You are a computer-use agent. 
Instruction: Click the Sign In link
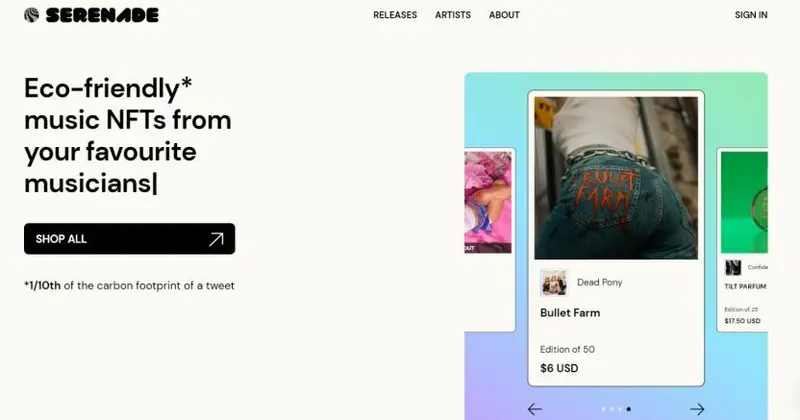751,15
